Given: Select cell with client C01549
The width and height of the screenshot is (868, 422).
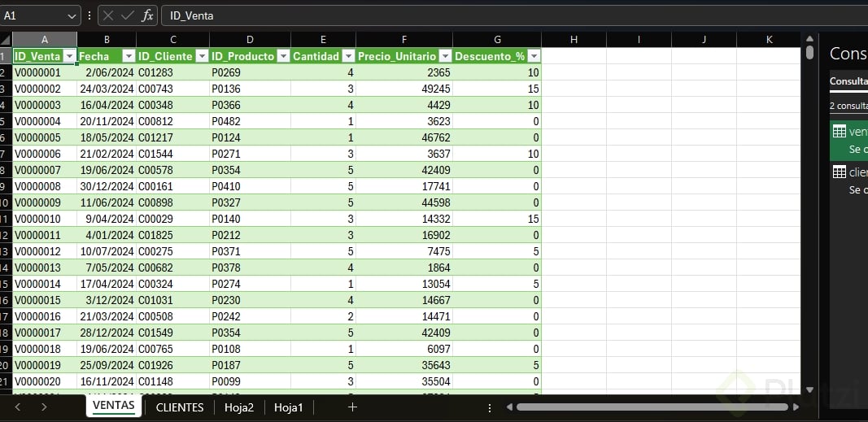Looking at the screenshot, I should 172,333.
